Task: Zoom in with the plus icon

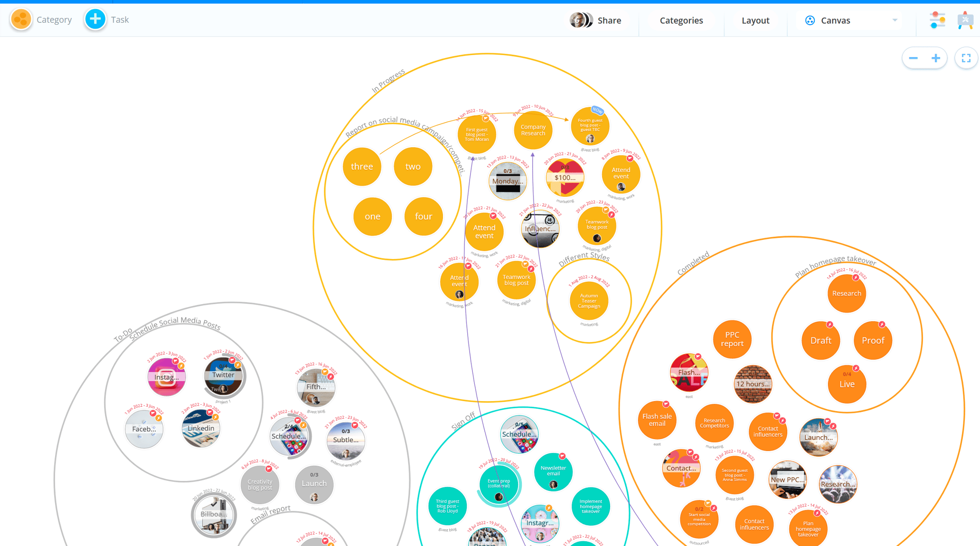Action: (x=935, y=58)
